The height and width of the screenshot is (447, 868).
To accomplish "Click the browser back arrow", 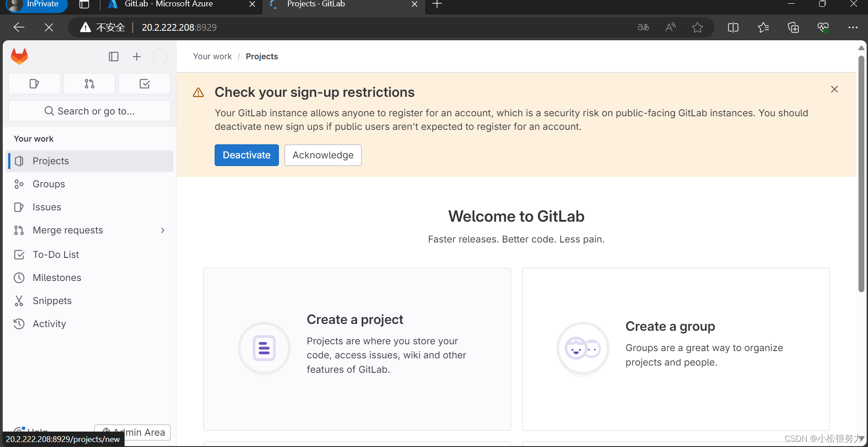I will coord(19,28).
